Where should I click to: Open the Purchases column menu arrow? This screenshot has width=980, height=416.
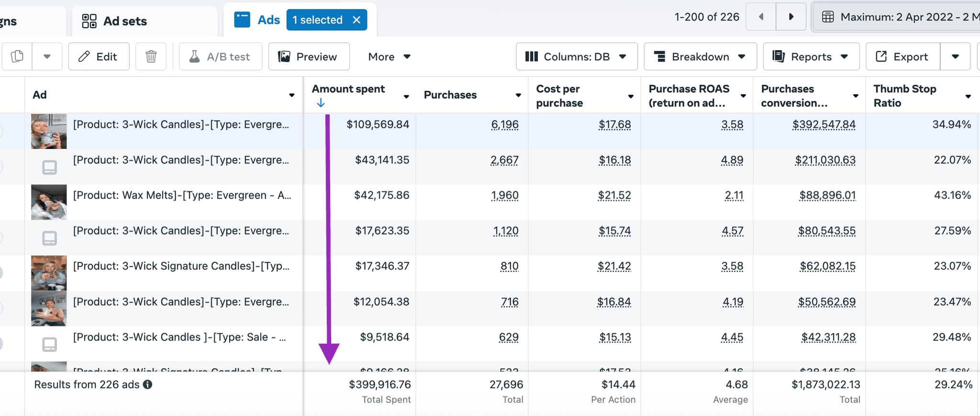click(518, 95)
